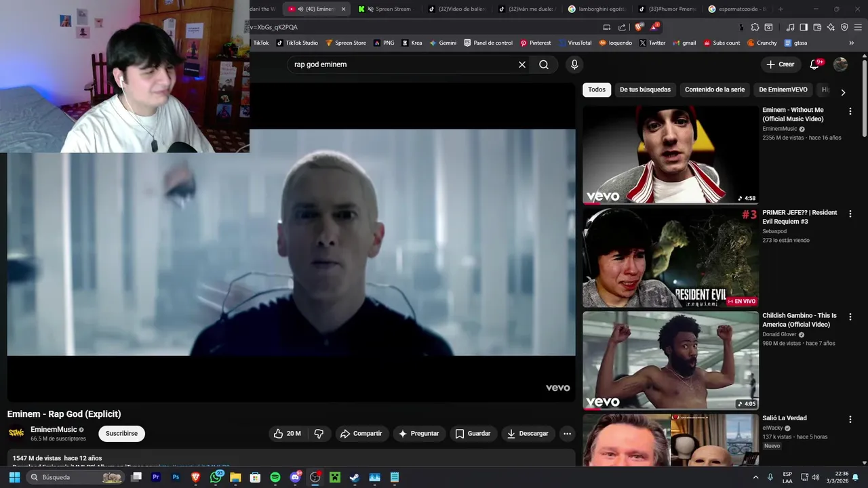Viewport: 868px width, 488px height.
Task: Click the Compartir button
Action: click(x=361, y=433)
